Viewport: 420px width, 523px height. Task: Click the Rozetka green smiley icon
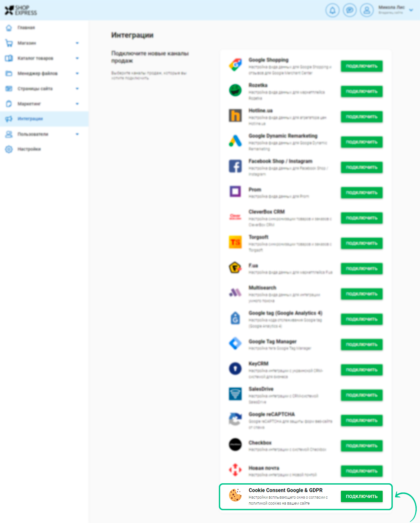coord(235,90)
